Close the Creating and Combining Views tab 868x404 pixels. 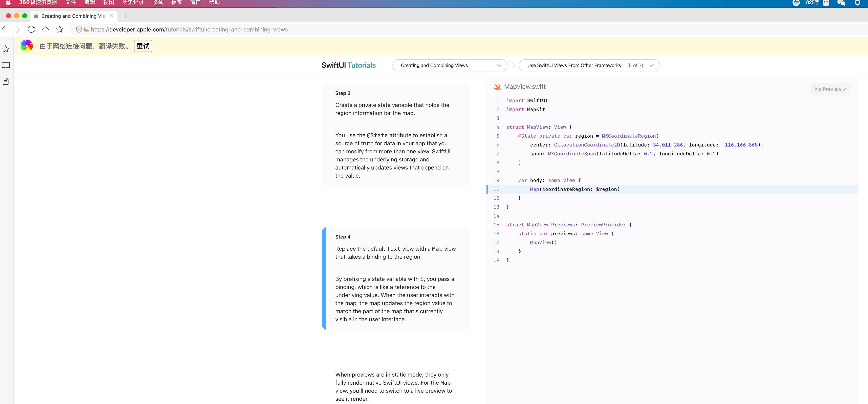[112, 16]
